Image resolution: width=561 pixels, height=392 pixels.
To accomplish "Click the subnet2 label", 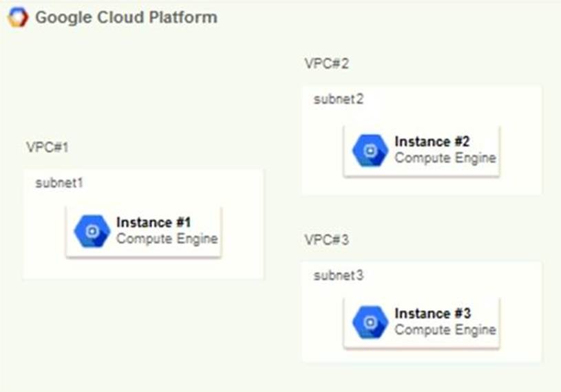I will click(339, 99).
